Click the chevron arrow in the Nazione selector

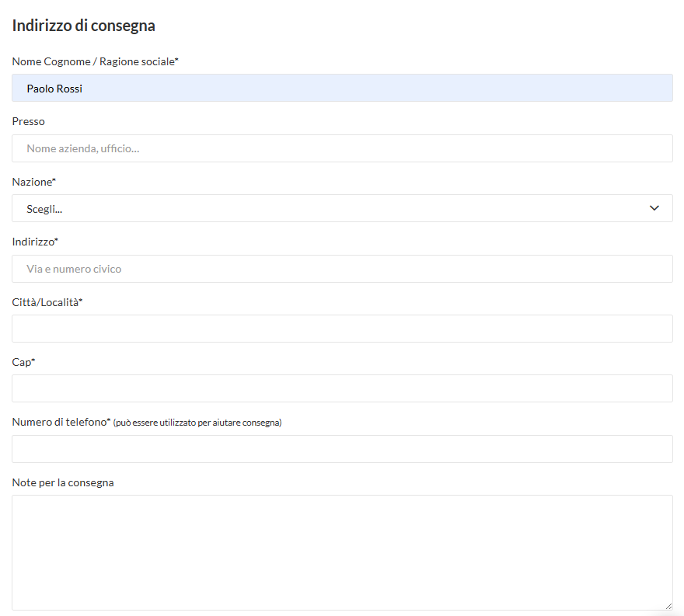pyautogui.click(x=654, y=208)
